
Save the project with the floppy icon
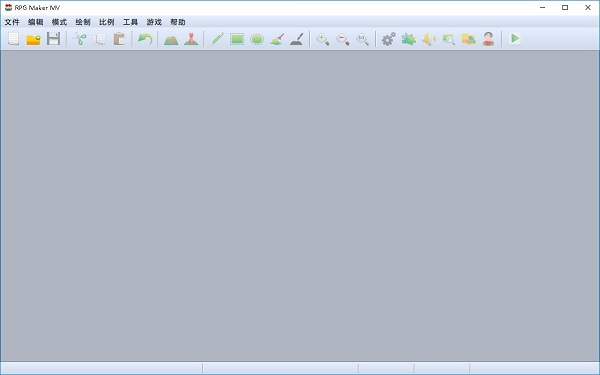[x=54, y=39]
